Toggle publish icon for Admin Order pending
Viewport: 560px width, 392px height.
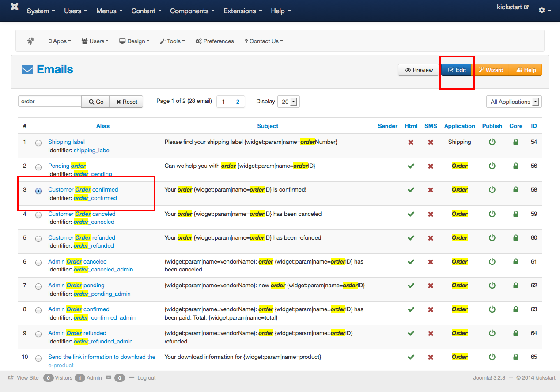[x=492, y=286]
